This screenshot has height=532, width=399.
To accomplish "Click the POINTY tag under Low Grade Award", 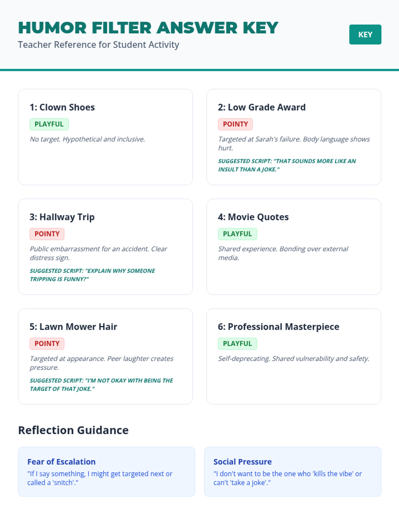I will (x=235, y=124).
